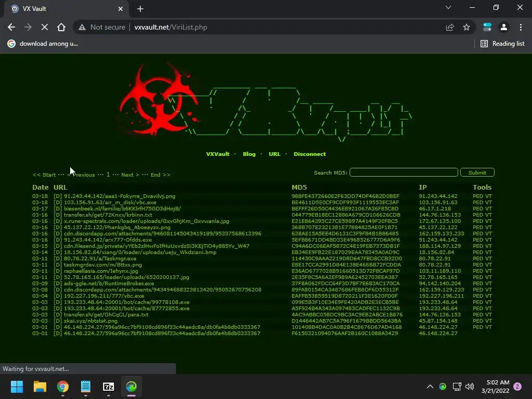The image size is (532, 399).
Task: Open the browser home page
Action: [61, 27]
